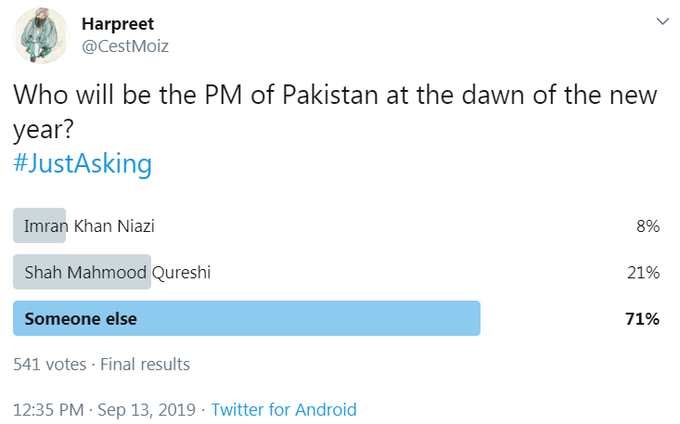Click the word "Qureshi" in the poll
The width and height of the screenshot is (680, 424).
[x=183, y=272]
